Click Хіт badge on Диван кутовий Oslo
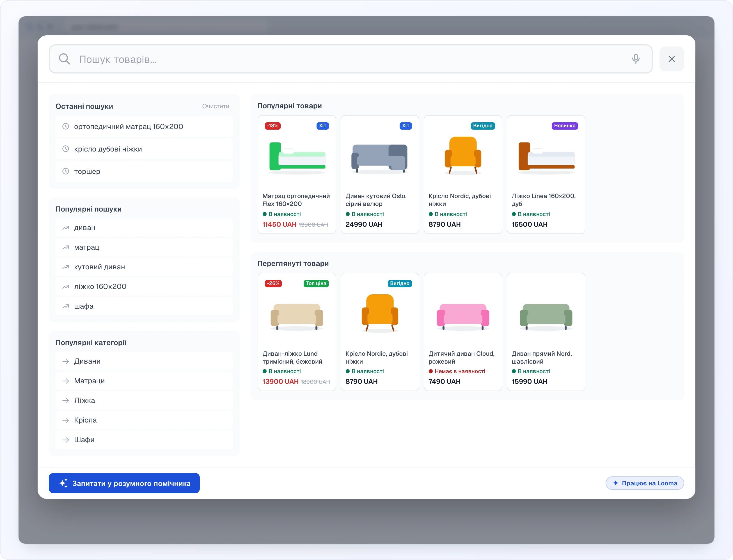The image size is (733, 560). click(405, 126)
